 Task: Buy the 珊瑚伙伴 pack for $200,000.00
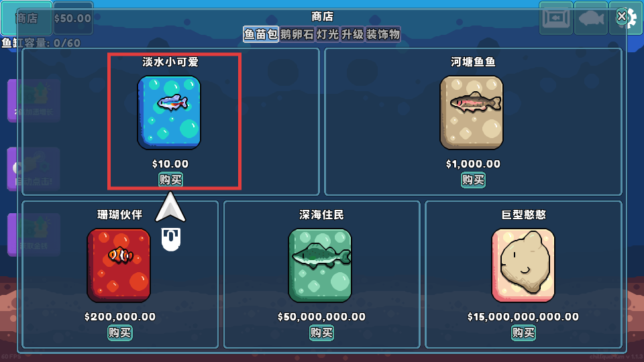[120, 333]
